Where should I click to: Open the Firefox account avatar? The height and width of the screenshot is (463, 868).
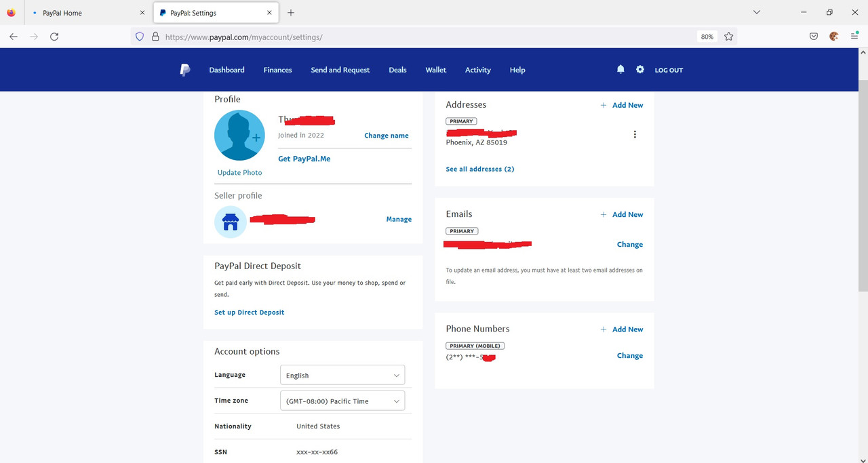834,37
